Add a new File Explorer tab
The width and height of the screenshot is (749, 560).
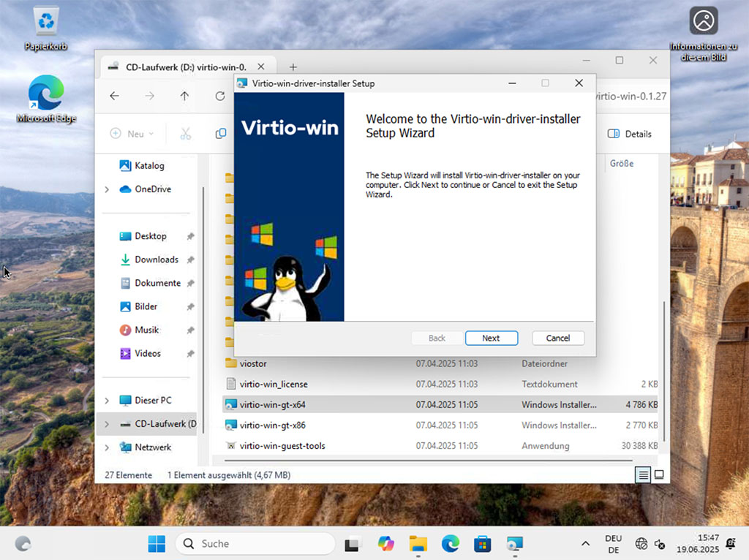[293, 67]
